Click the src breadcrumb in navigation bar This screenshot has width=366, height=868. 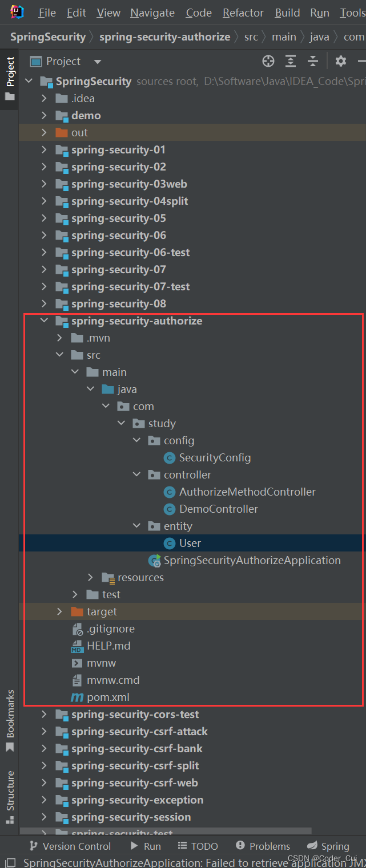(x=251, y=36)
